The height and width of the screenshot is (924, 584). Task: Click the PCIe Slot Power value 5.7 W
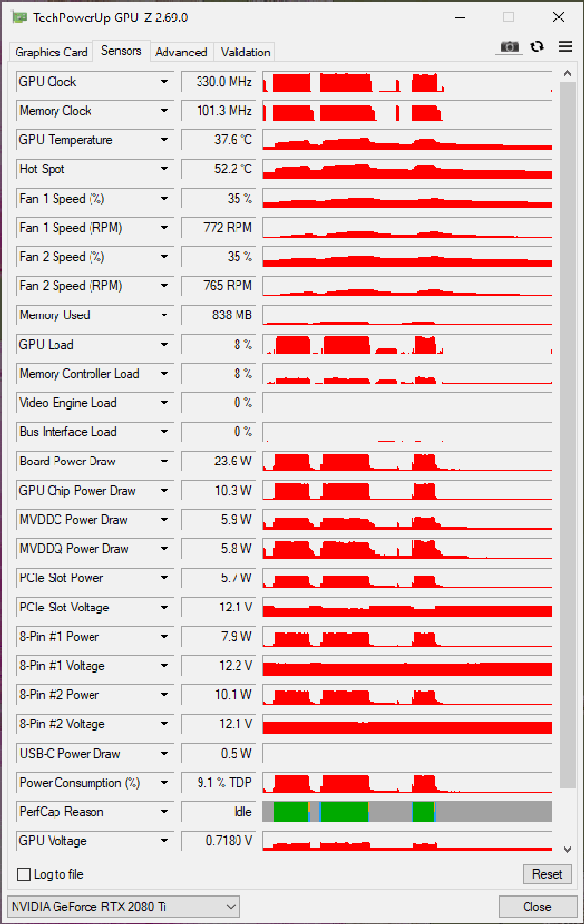[236, 578]
